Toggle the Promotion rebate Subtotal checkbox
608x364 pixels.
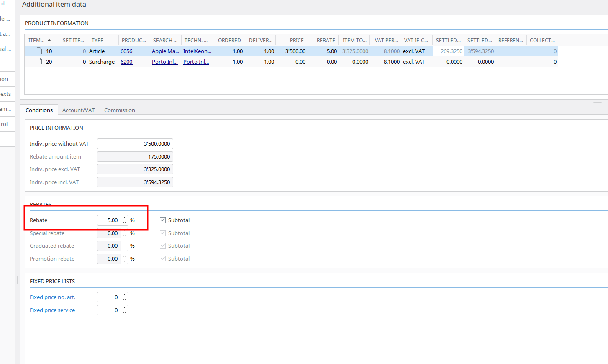coord(163,259)
